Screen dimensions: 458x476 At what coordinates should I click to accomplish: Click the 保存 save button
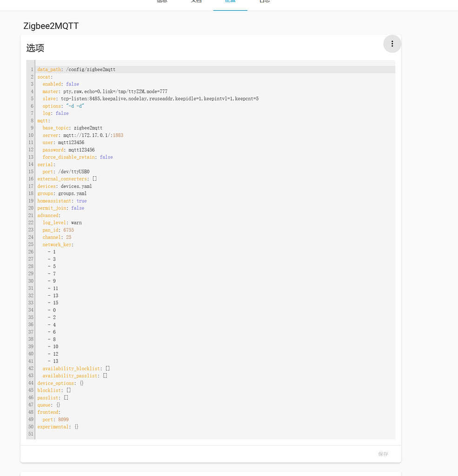[383, 454]
